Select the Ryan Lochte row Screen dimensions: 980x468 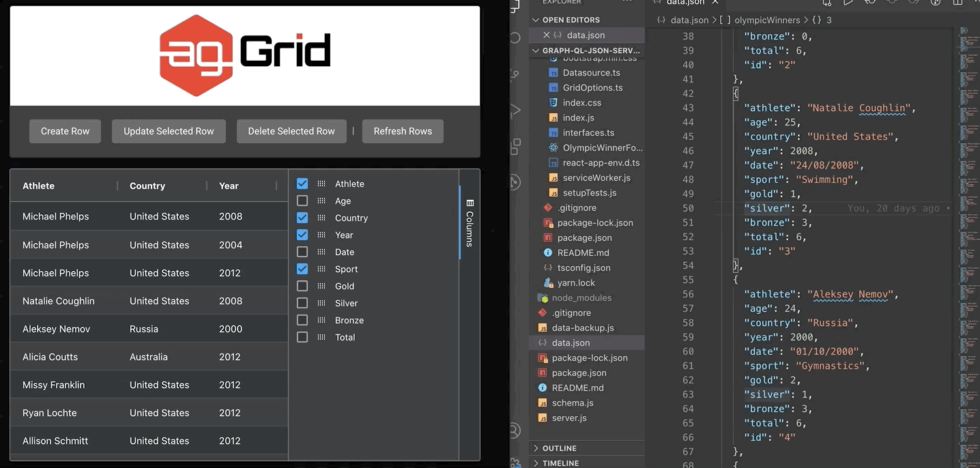[x=149, y=413]
